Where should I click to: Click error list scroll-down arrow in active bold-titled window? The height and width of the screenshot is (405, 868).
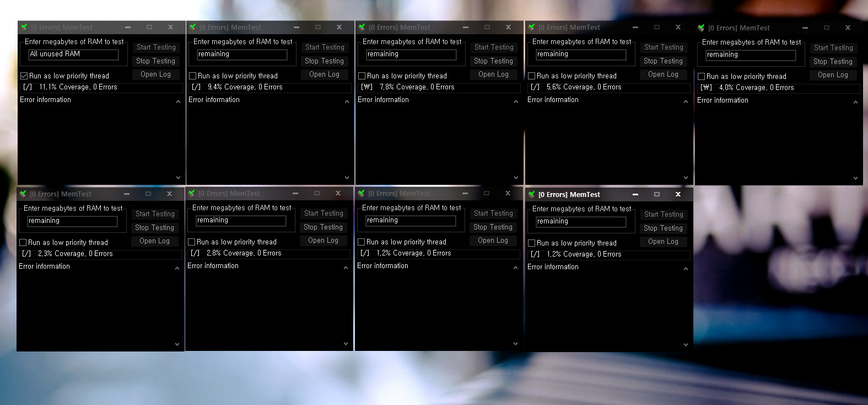click(686, 345)
